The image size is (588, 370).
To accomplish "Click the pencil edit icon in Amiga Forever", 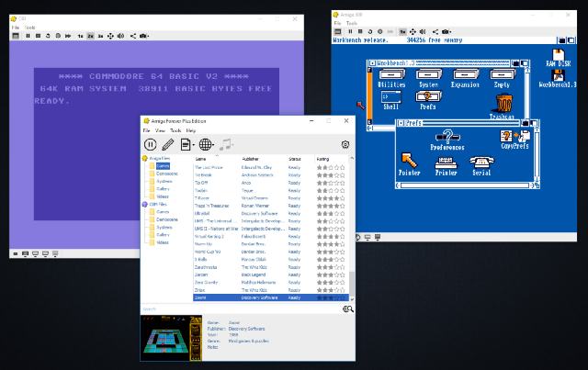I will pos(167,144).
